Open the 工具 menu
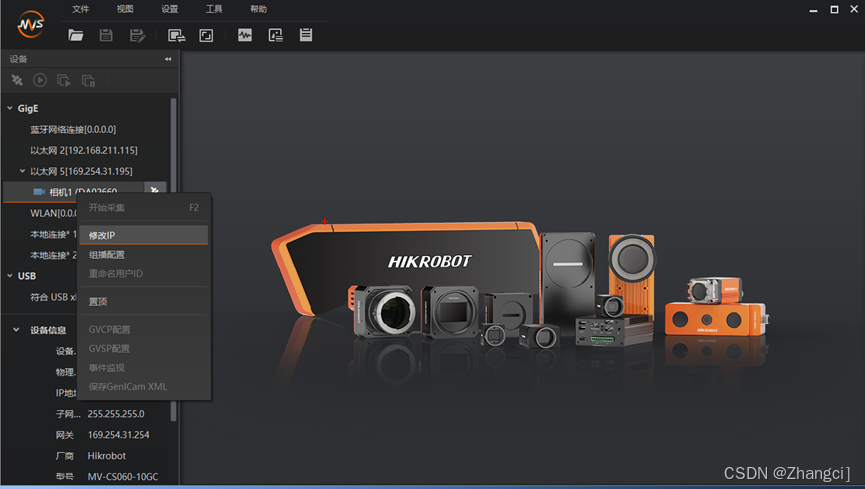 (x=214, y=9)
